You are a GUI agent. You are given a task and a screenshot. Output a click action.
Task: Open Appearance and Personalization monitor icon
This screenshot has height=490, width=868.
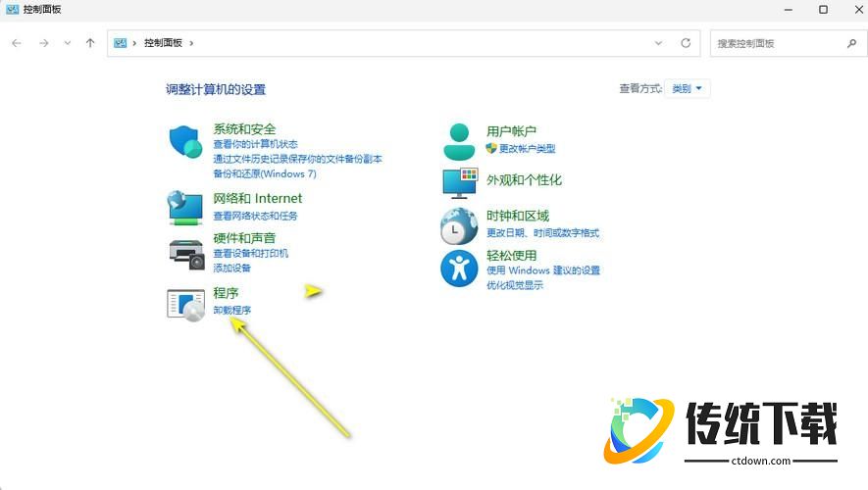pos(458,182)
